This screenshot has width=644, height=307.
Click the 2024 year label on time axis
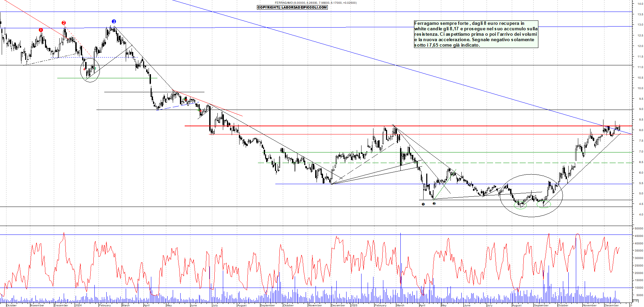point(78,305)
